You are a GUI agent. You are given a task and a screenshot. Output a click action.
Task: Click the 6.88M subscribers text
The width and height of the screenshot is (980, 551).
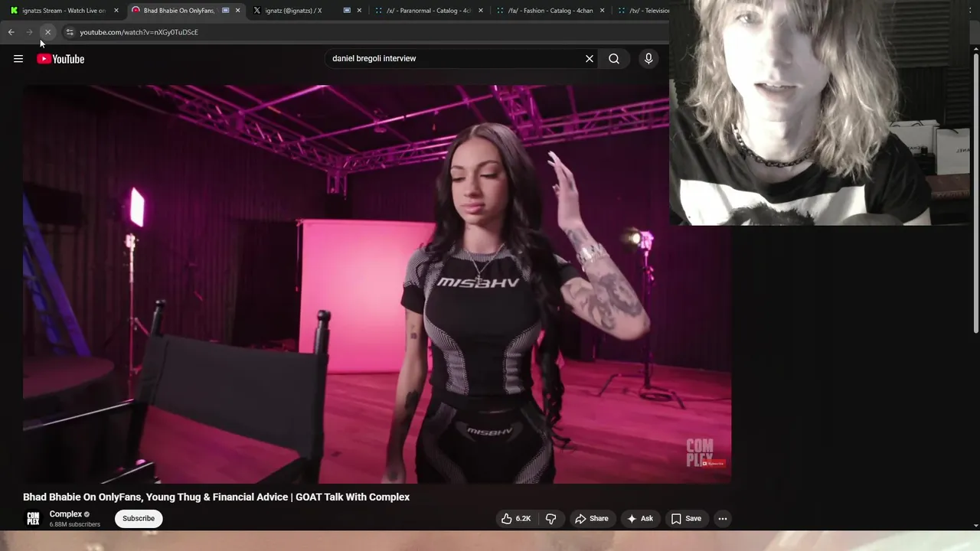point(75,525)
